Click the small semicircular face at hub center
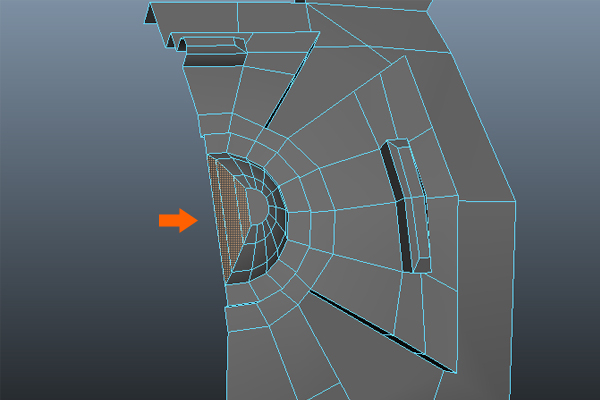Viewport: 600px width, 400px height. tap(258, 206)
